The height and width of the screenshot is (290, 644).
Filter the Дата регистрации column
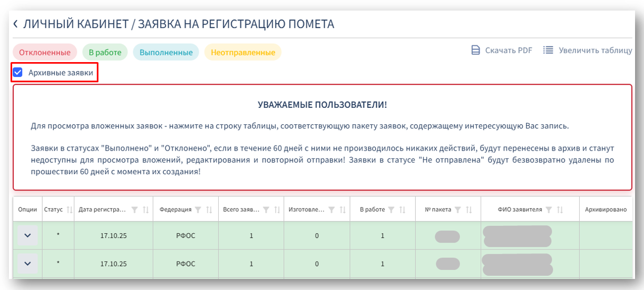tap(134, 209)
